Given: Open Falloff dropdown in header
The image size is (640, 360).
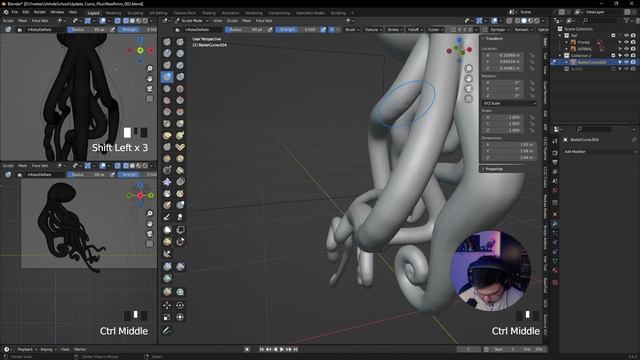Looking at the screenshot, I should (415, 30).
